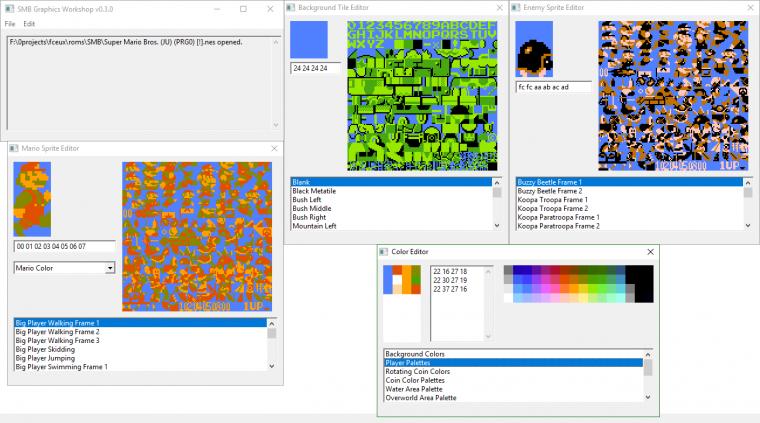
Task: Click the blue blank tile preview
Action: click(309, 39)
